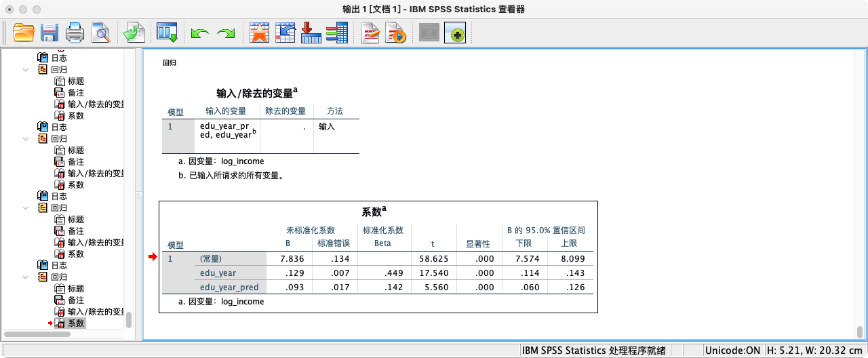Go to case with the blue arrow grid icon
Viewport: 868px width, 358px height.
[285, 33]
